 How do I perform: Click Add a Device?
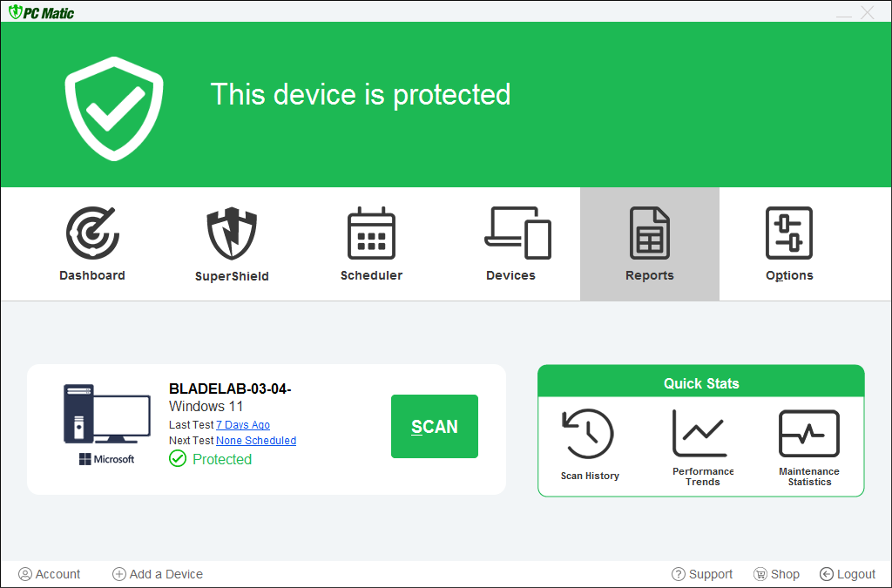(158, 574)
